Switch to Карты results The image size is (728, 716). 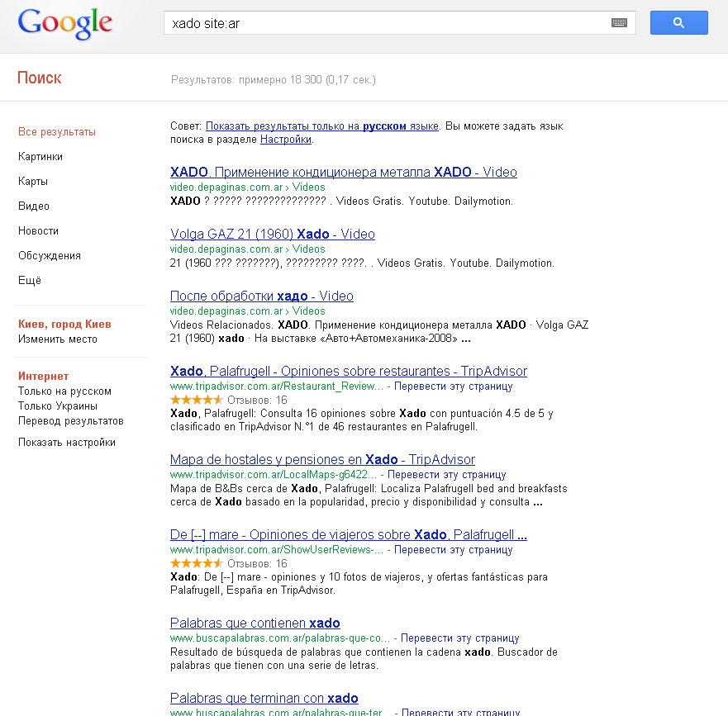click(x=33, y=181)
